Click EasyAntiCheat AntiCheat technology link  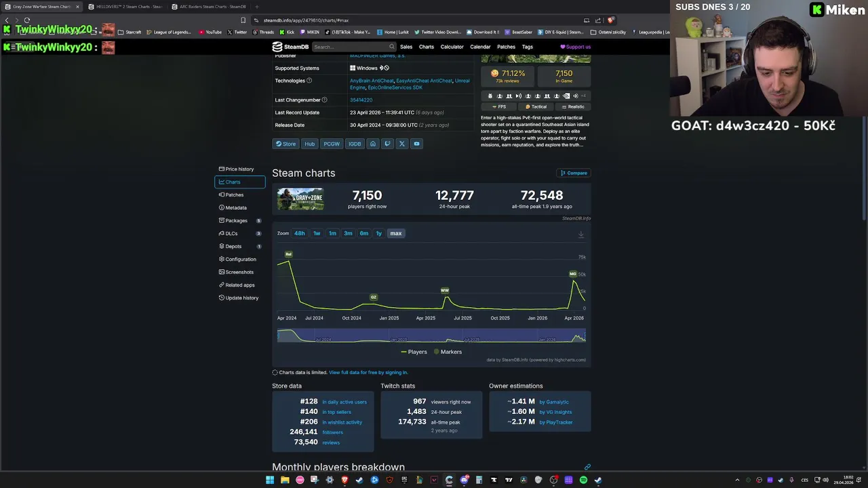tap(424, 81)
